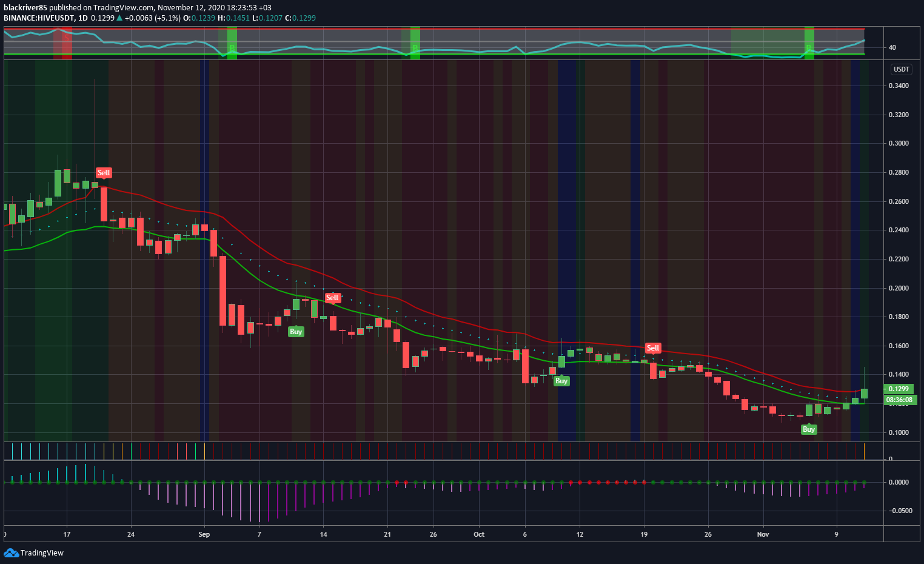Click the 0.2200 price axis label
Viewport: 924px width, 564px height.
point(899,259)
